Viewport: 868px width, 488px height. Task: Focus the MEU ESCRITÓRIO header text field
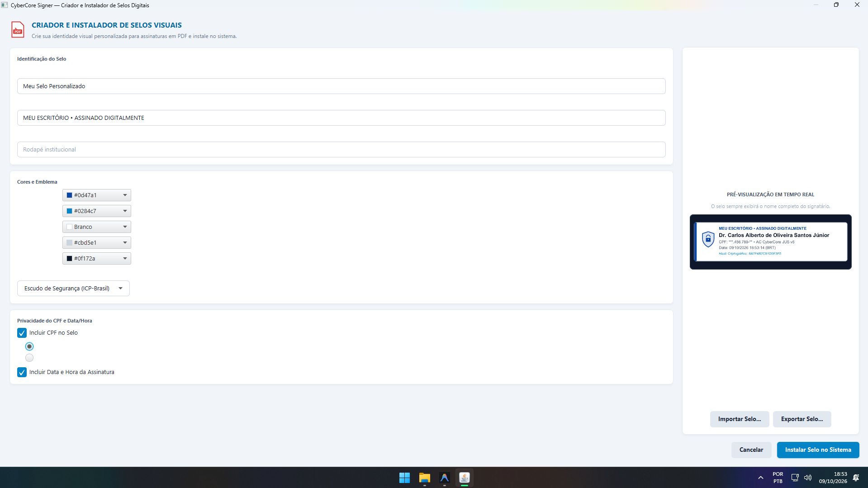point(341,118)
